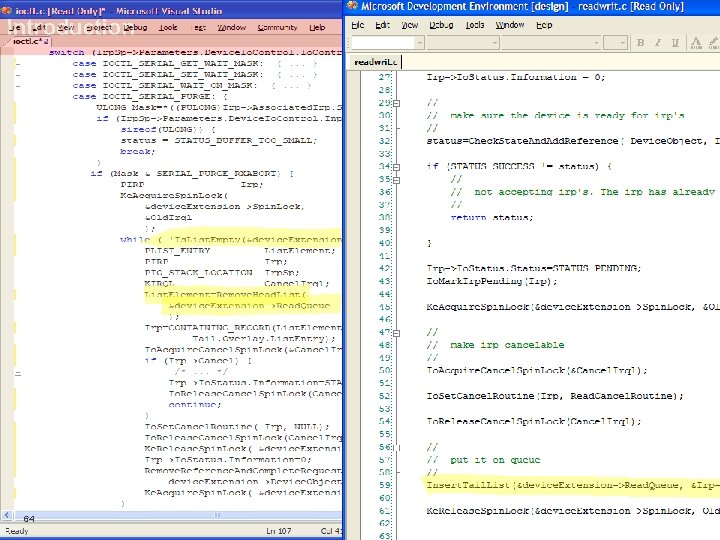
Task: Toggle Bold in the readwrit.c window toolbar
Action: 640,43
